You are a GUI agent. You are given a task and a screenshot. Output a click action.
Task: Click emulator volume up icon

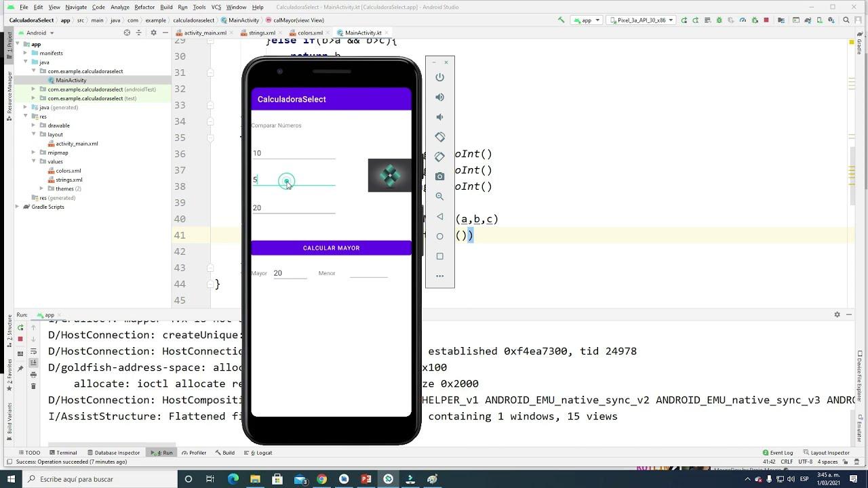[x=439, y=97]
